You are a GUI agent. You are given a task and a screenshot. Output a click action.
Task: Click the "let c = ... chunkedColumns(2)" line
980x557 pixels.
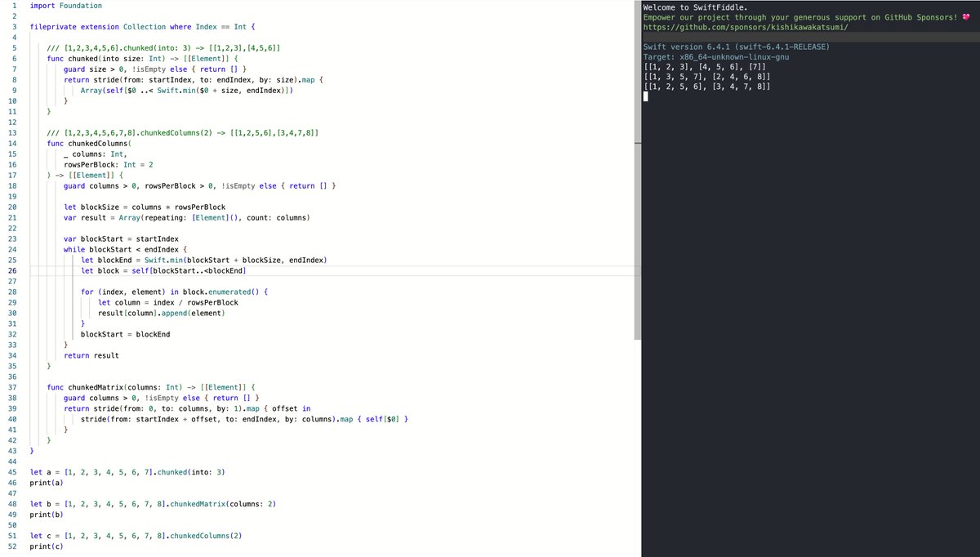[x=135, y=537]
